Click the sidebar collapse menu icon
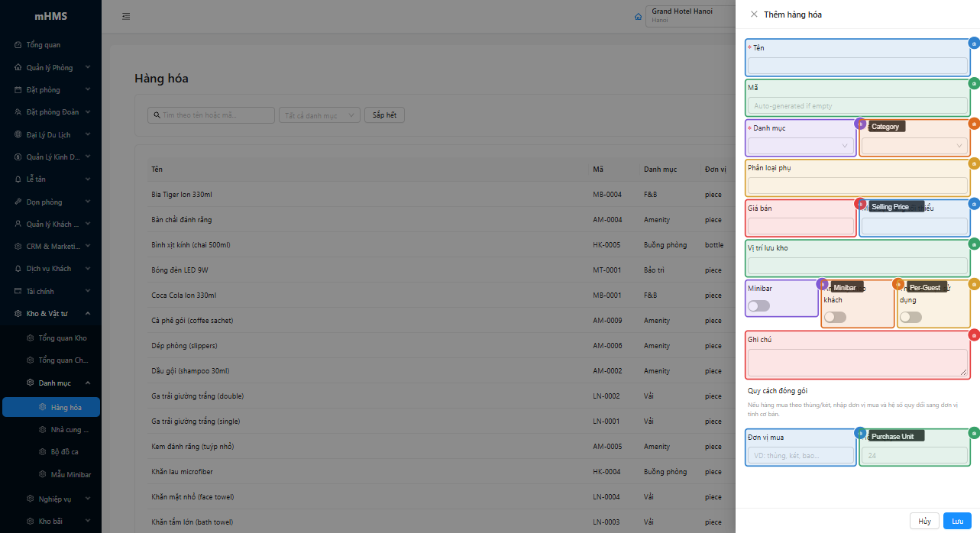 [126, 16]
